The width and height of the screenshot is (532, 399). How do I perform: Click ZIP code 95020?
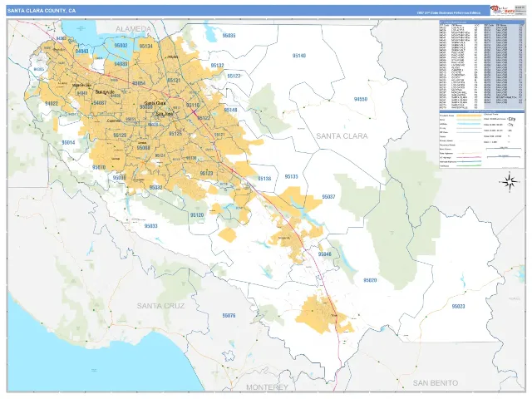tap(370, 280)
